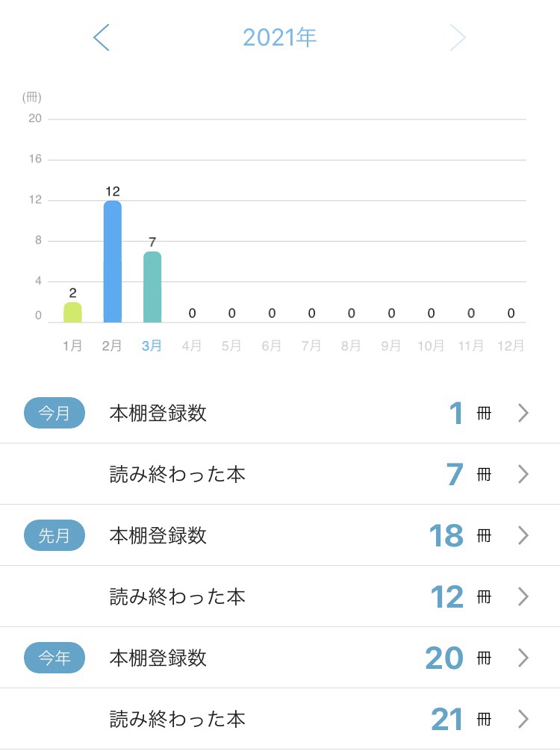The height and width of the screenshot is (751, 560).
Task: Open this year's 本棚登録数 chevron
Action: [523, 658]
